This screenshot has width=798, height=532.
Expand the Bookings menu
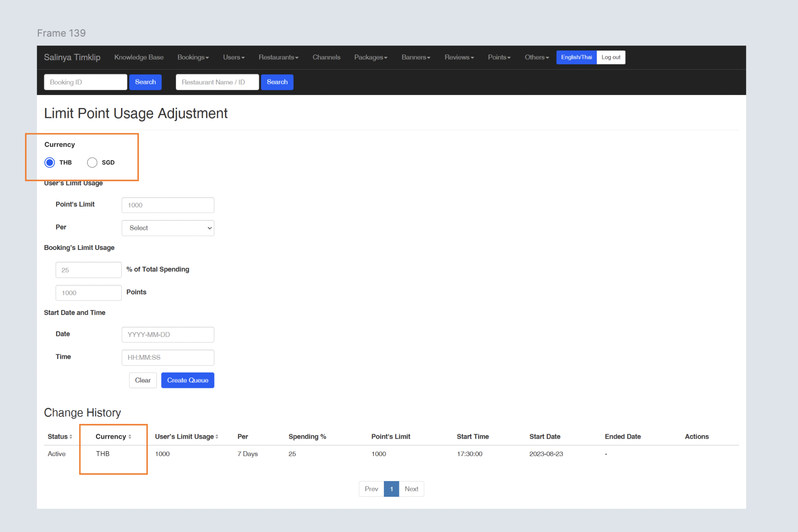coord(193,57)
